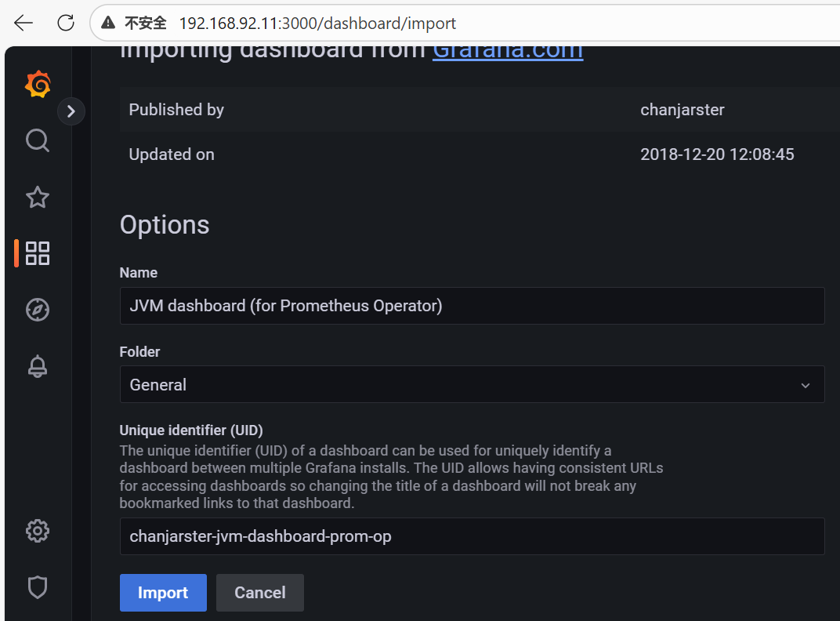Screen dimensions: 840x621
Task: Click the Options heading
Action: 165,225
